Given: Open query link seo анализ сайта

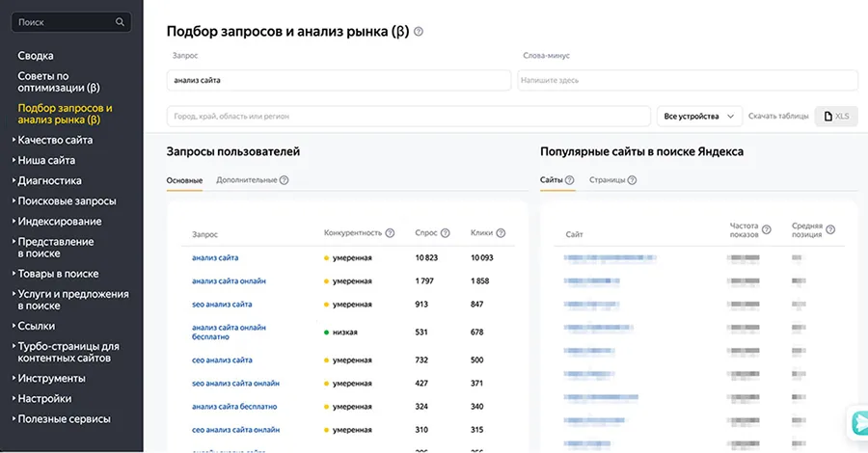Looking at the screenshot, I should point(222,305).
